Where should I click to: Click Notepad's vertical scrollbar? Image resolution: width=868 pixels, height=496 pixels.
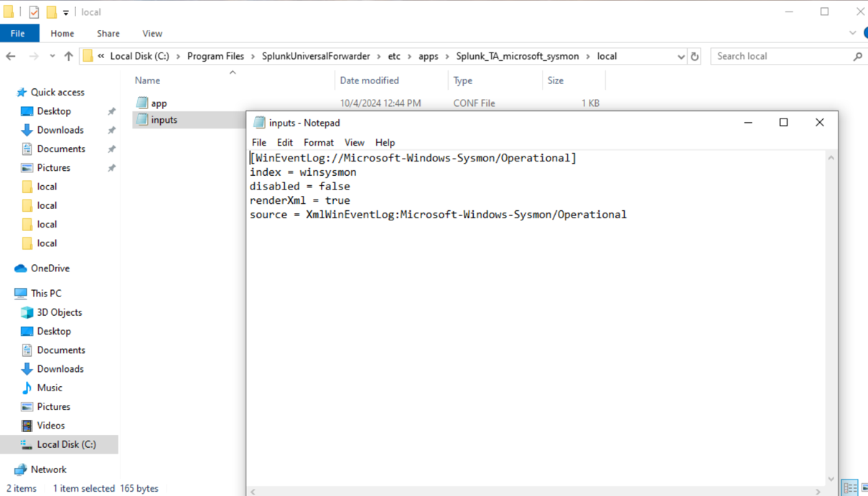coord(831,316)
